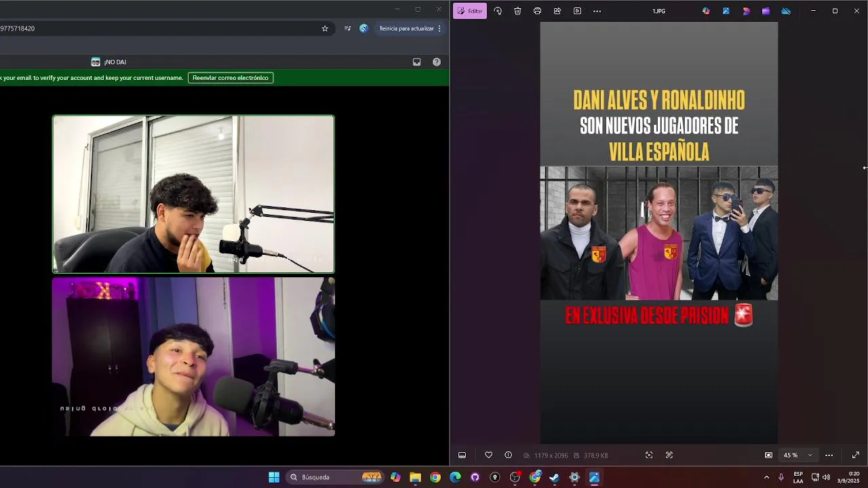Enter full screen view in Photos
Screen dimensions: 868x488
(855, 455)
